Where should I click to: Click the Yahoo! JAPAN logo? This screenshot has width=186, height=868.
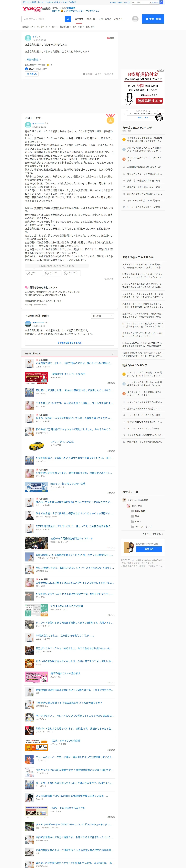[31, 9]
